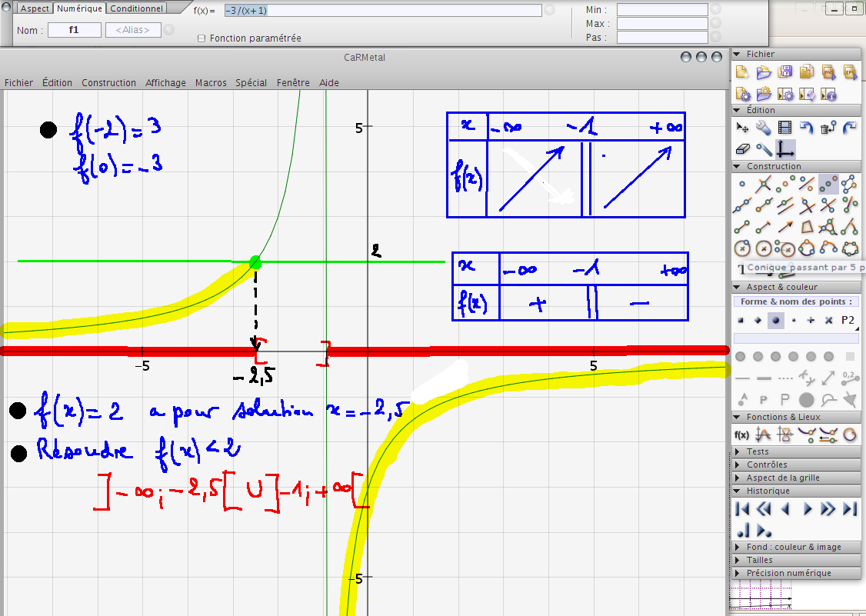Viewport: 866px width, 616px height.
Task: Pick the line through two points tool
Action: tap(741, 205)
